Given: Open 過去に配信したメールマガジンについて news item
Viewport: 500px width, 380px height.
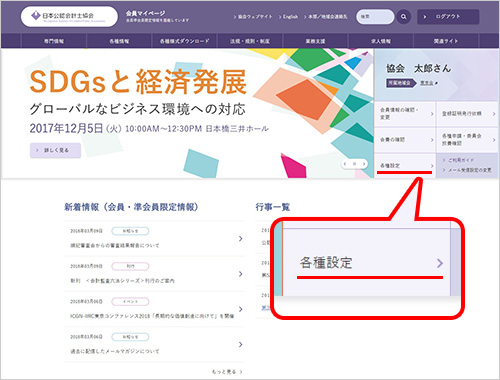Looking at the screenshot, I should click(x=115, y=351).
